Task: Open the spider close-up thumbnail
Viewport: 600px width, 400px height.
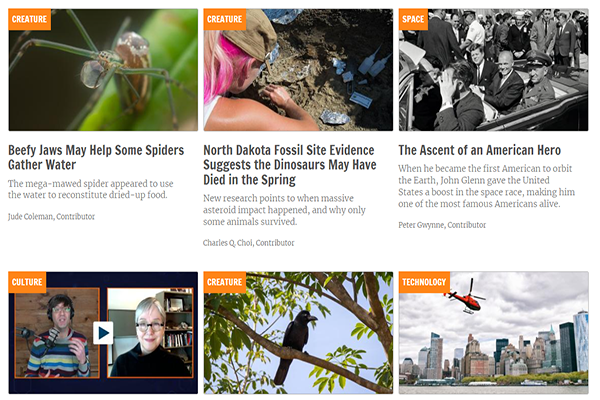Action: pyautogui.click(x=103, y=70)
